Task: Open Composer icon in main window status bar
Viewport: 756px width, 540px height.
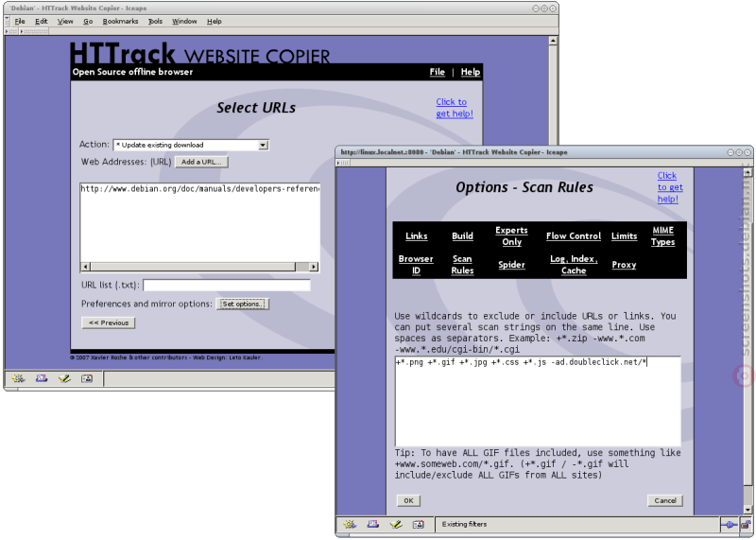Action: 64,379
